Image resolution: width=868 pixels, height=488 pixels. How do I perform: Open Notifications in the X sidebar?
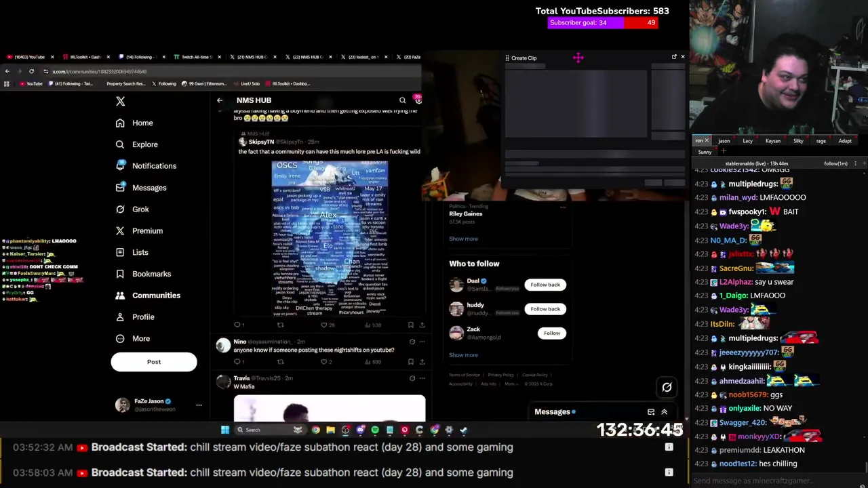pyautogui.click(x=146, y=165)
